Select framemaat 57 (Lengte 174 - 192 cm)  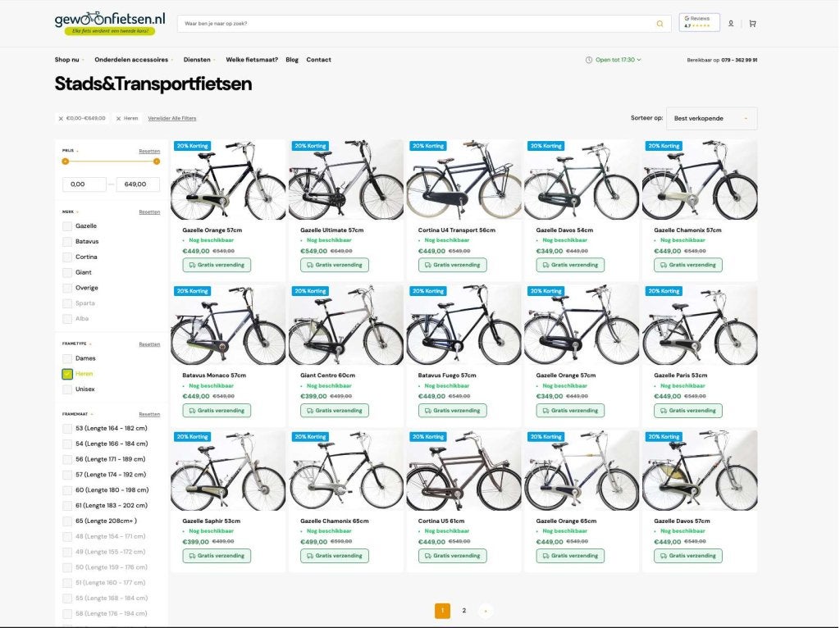pos(67,475)
